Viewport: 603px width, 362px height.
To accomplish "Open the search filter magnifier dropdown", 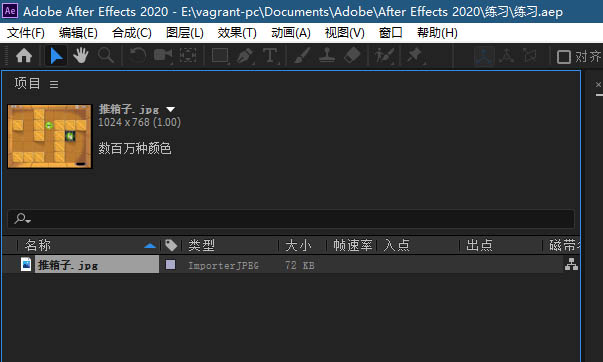I will click(22, 219).
